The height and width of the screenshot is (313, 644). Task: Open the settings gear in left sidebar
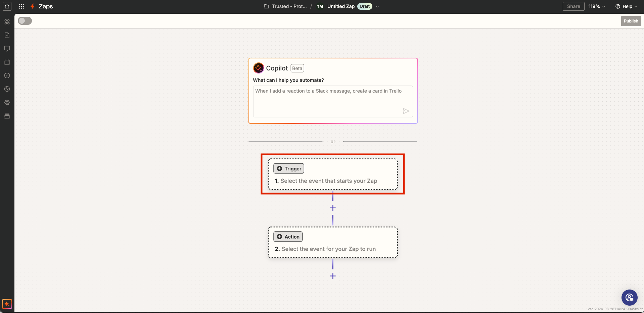coord(7,102)
